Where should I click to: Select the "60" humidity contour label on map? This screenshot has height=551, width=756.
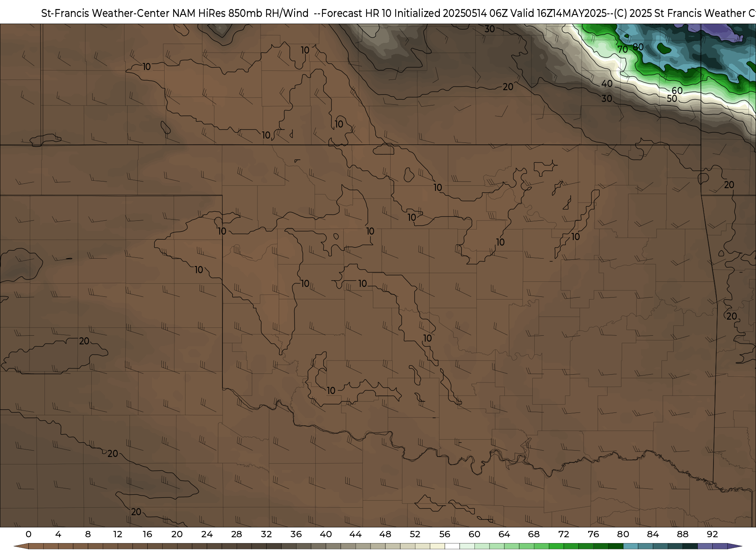[x=677, y=91]
